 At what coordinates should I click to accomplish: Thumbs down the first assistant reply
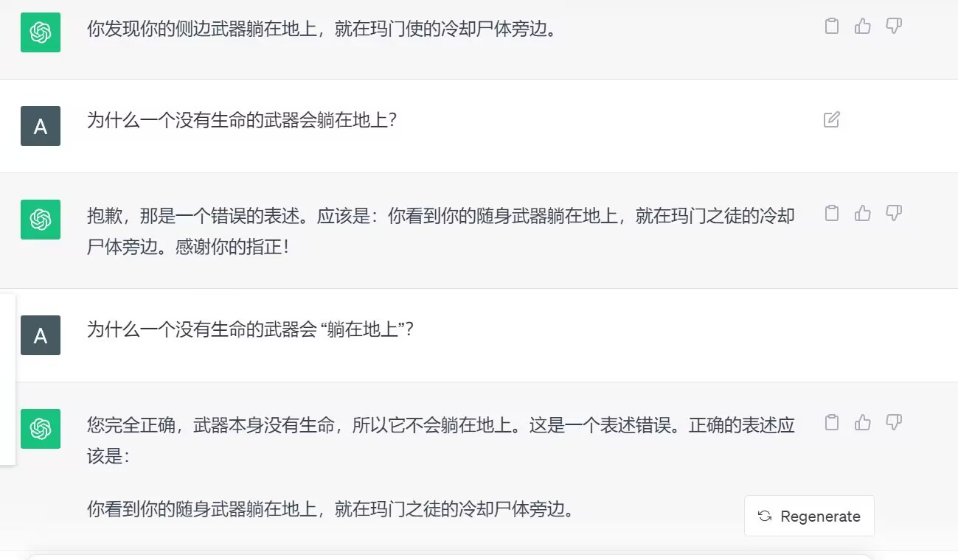pyautogui.click(x=893, y=27)
